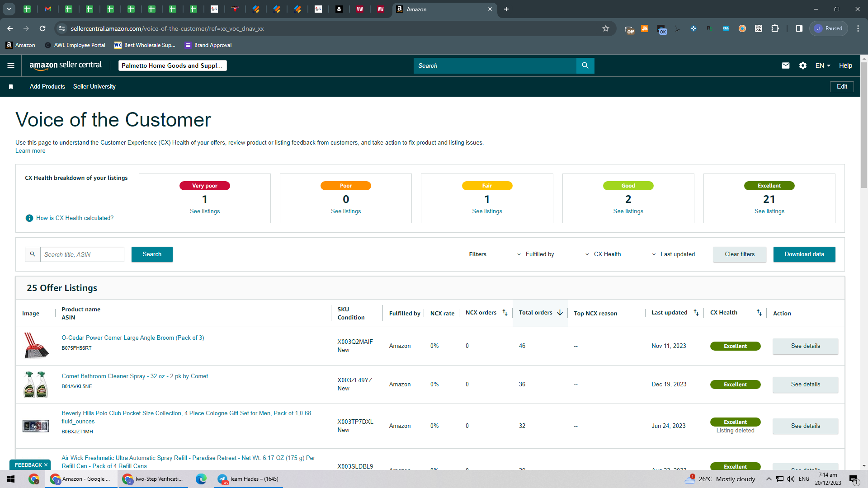Sort by CX Health arrows icon
Image resolution: width=868 pixels, height=488 pixels.
click(x=759, y=313)
